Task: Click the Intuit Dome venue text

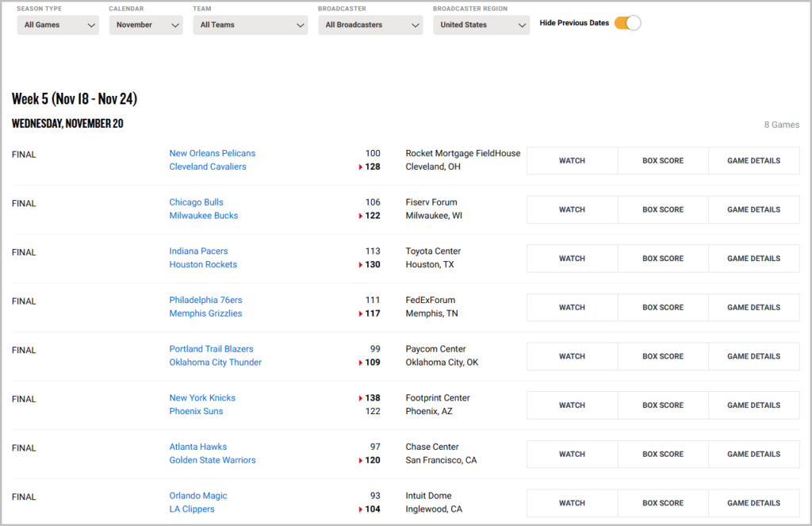Action: 428,496
